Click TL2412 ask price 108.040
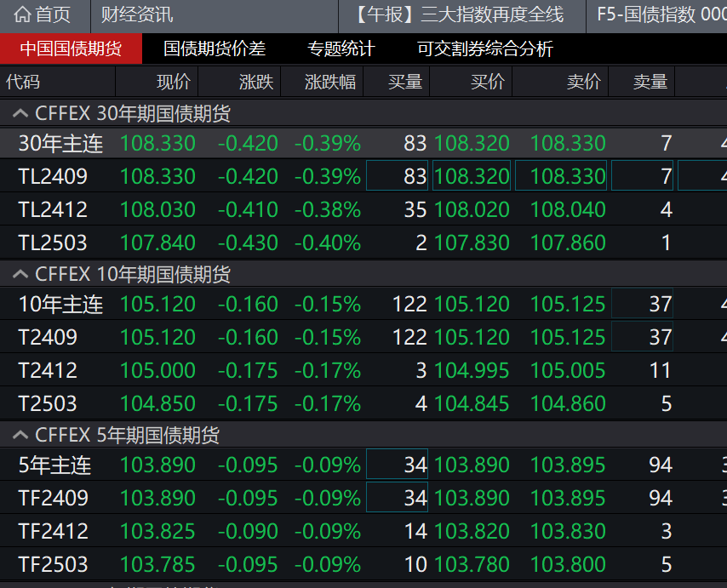This screenshot has height=588, width=727. click(x=568, y=210)
